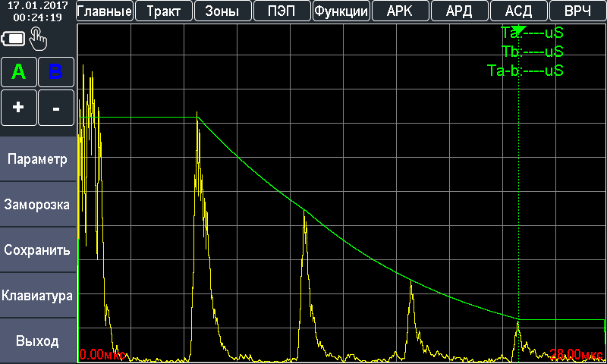Open the ВРЧ tab
The height and width of the screenshot is (364, 607).
577,11
